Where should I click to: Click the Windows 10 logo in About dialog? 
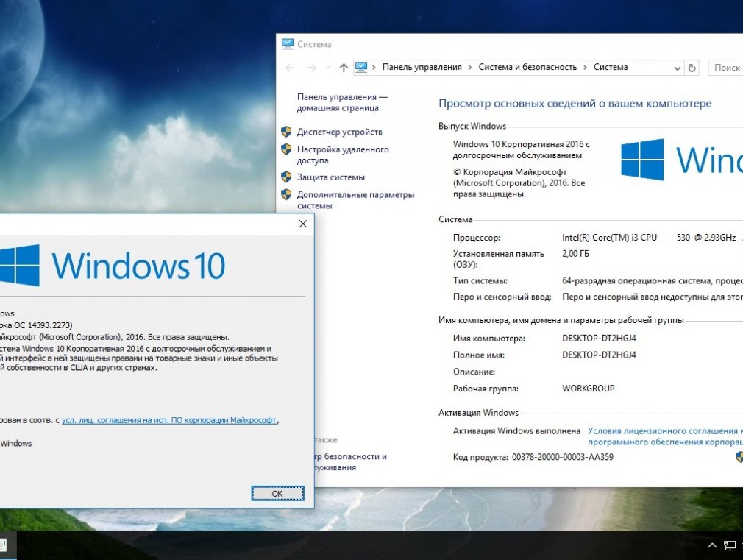(x=113, y=266)
